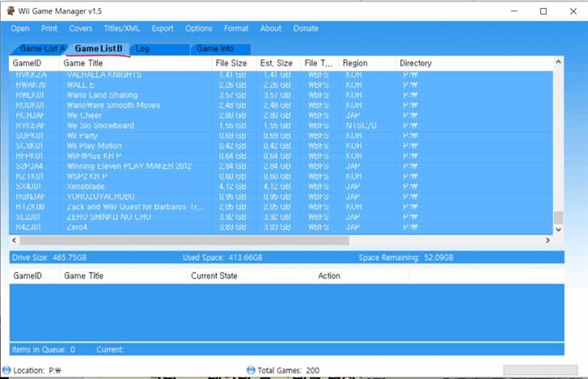Select the Wii Play Motion row
This screenshot has height=379, width=588.
(x=281, y=145)
